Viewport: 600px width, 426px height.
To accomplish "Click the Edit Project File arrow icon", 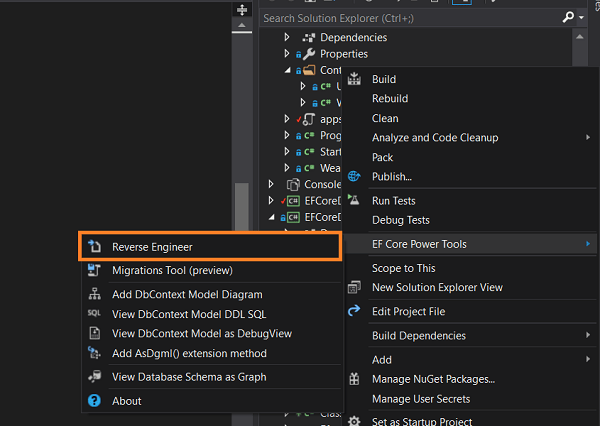I will click(354, 310).
